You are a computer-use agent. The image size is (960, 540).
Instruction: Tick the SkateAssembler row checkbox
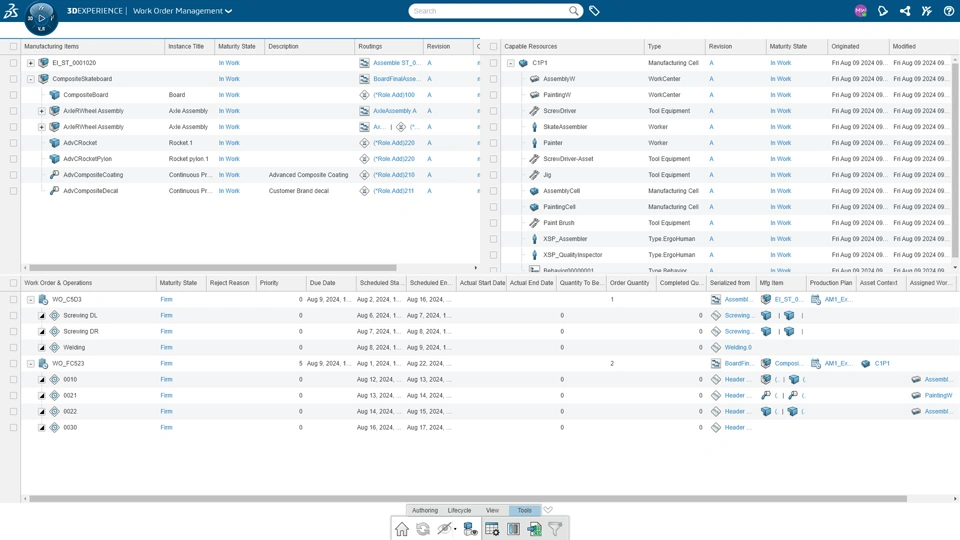point(493,127)
